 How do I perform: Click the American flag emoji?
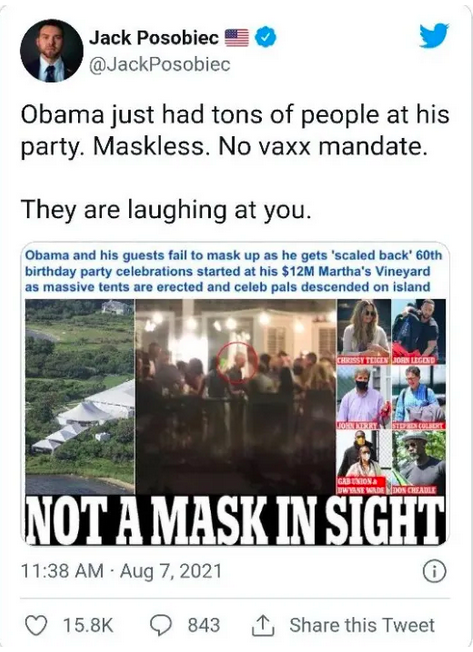coord(237,38)
